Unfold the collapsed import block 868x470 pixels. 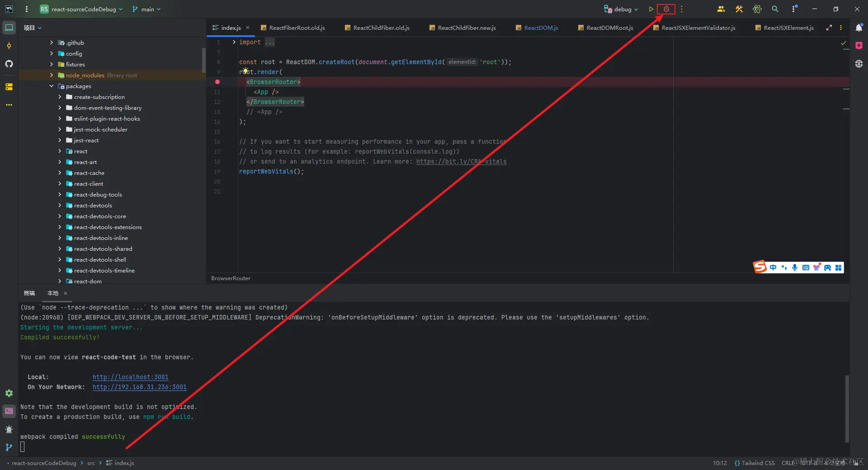click(234, 42)
